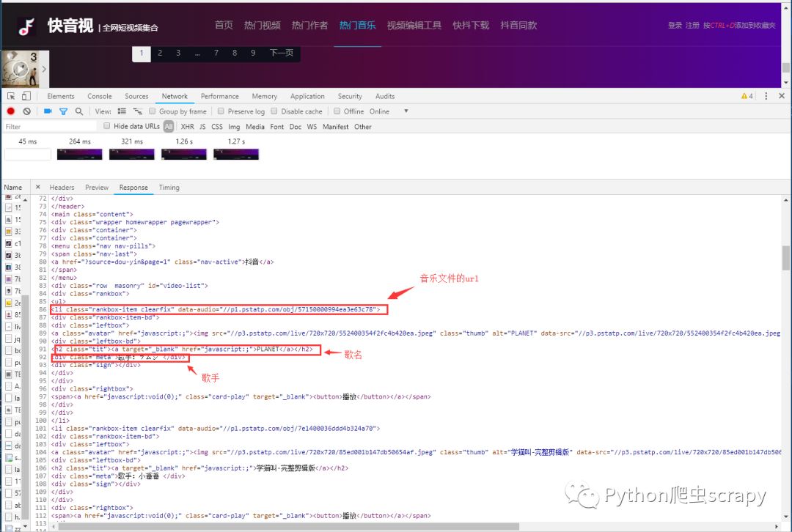Open the Memory tab
792x532 pixels.
point(264,96)
